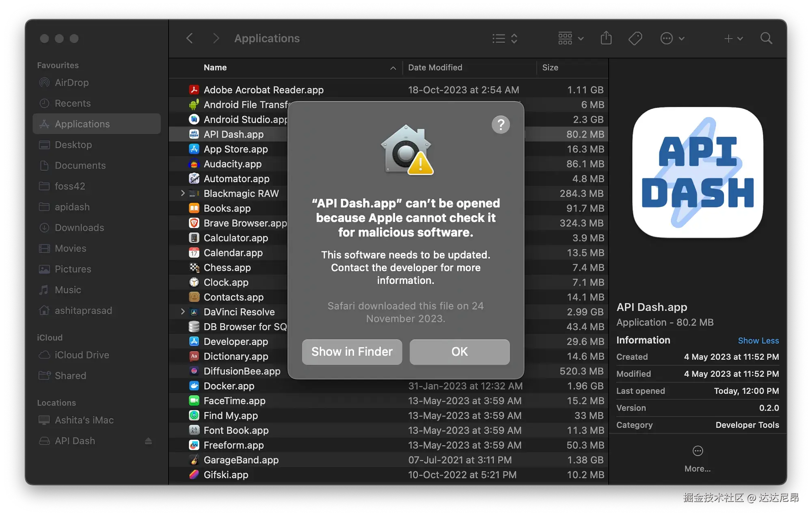Open iCloud Drive in sidebar
Screen dimensions: 812x516
[x=82, y=355]
